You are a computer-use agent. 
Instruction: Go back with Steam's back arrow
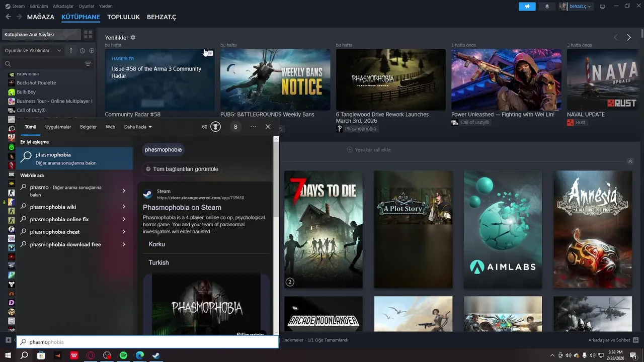pyautogui.click(x=8, y=17)
